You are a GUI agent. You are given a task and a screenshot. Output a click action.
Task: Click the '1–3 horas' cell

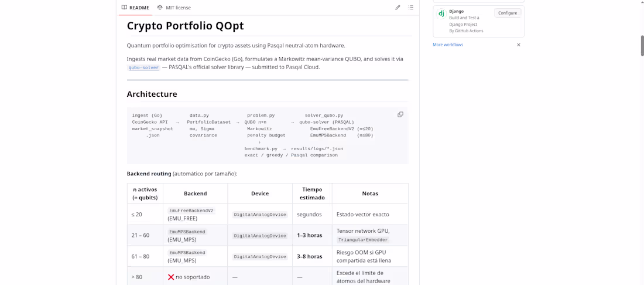pyautogui.click(x=312, y=235)
